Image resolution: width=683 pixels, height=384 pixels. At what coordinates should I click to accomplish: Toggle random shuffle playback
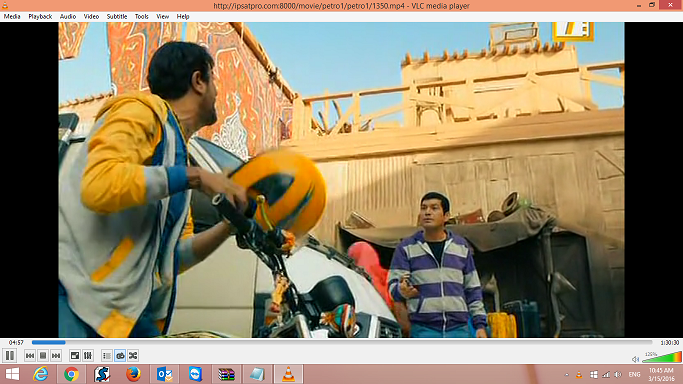coord(133,356)
